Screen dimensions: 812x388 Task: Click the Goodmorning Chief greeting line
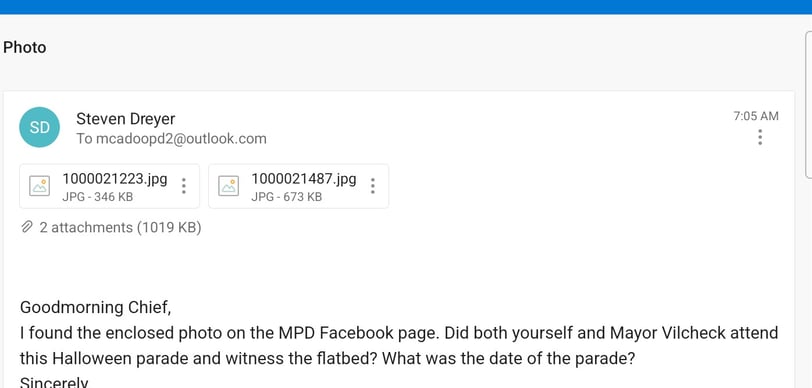95,307
